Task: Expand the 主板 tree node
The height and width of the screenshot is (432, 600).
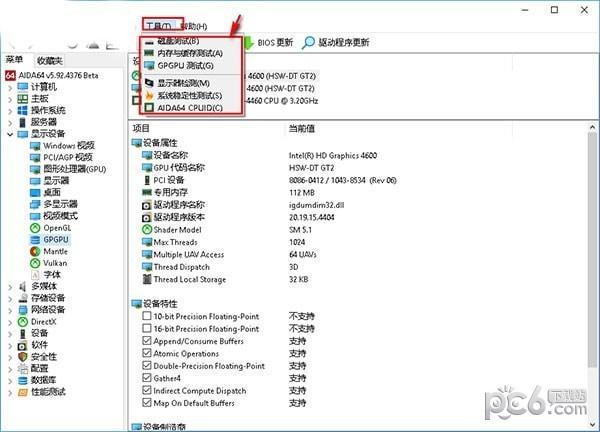Action: [x=10, y=99]
